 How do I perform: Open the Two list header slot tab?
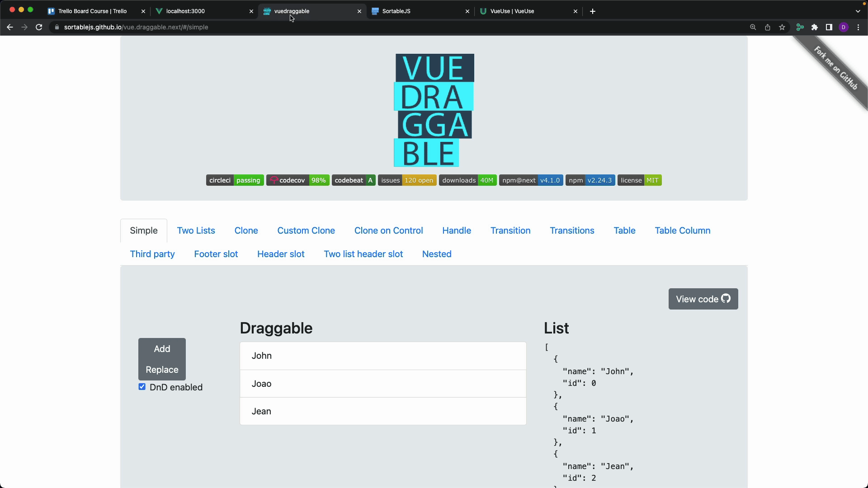tap(363, 254)
